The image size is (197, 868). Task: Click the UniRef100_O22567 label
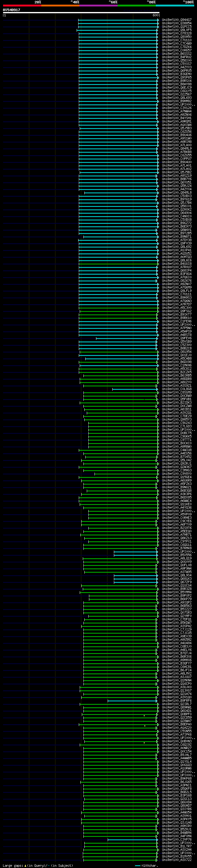point(177,94)
